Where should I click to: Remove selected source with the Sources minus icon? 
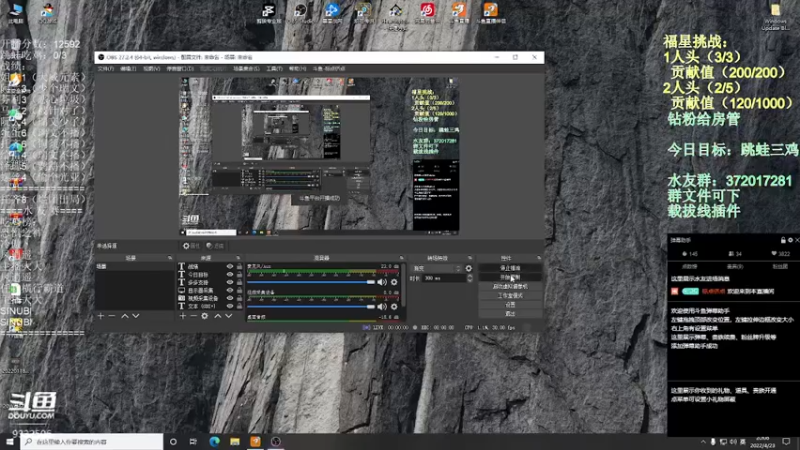193,316
